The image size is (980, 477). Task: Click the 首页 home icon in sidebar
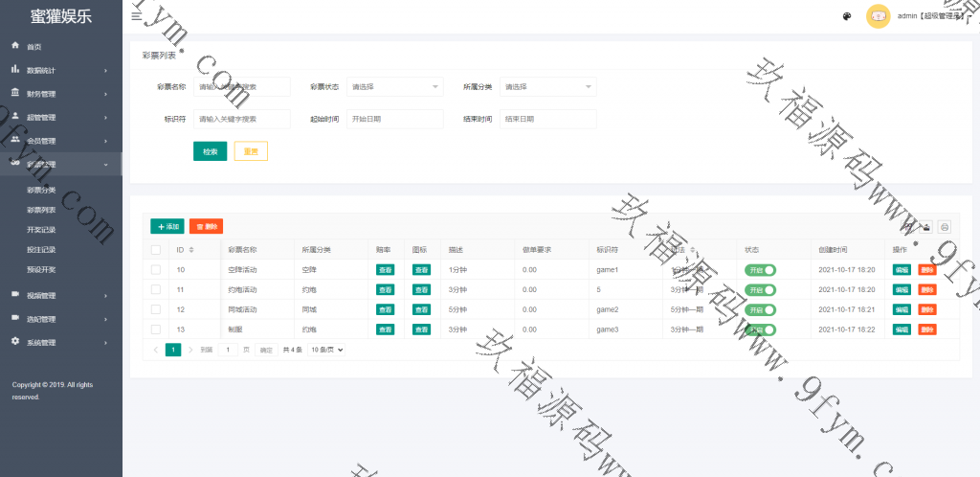15,46
